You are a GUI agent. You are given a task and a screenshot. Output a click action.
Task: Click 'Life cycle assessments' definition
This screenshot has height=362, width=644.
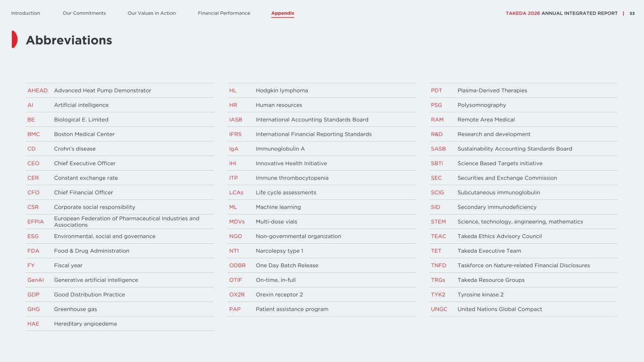click(286, 193)
